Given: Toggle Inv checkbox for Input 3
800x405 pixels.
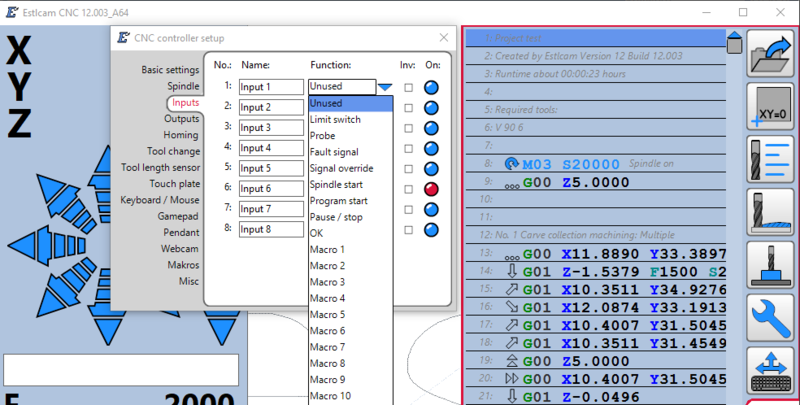Looking at the screenshot, I should point(408,129).
